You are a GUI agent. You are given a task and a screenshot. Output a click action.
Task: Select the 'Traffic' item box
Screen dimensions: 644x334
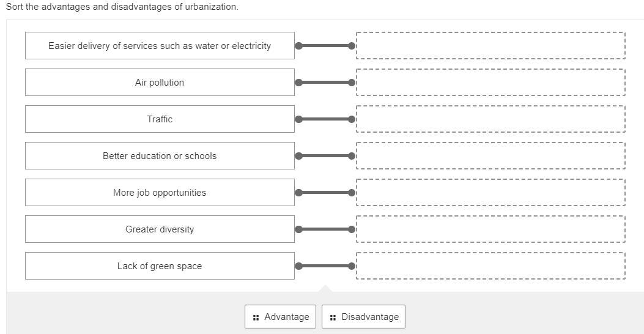[x=160, y=119]
